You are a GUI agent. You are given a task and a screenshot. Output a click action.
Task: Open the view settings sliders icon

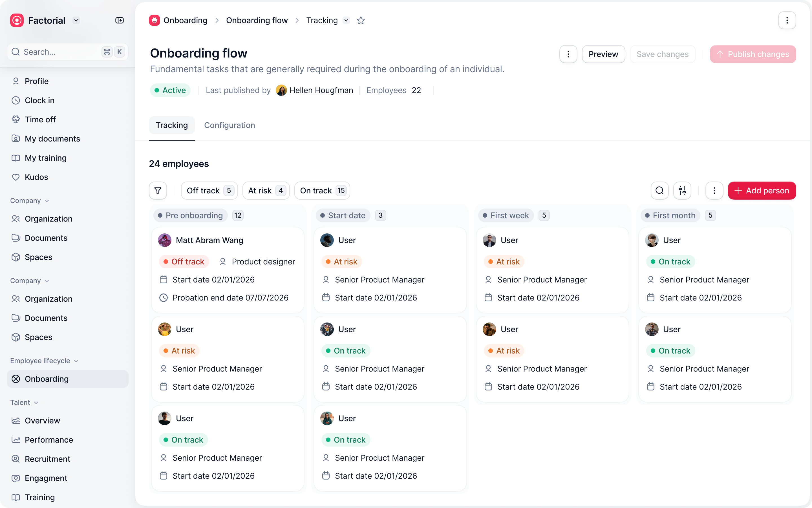[682, 191]
